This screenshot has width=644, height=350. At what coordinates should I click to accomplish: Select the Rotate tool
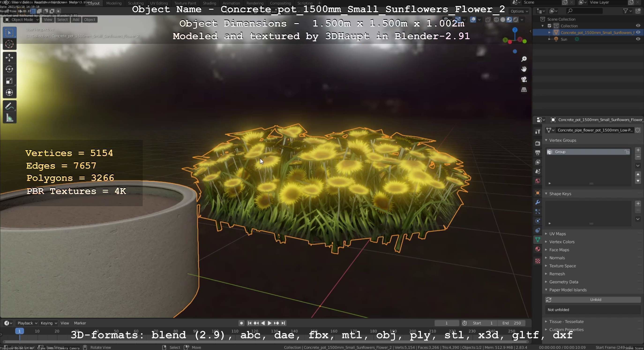click(10, 69)
